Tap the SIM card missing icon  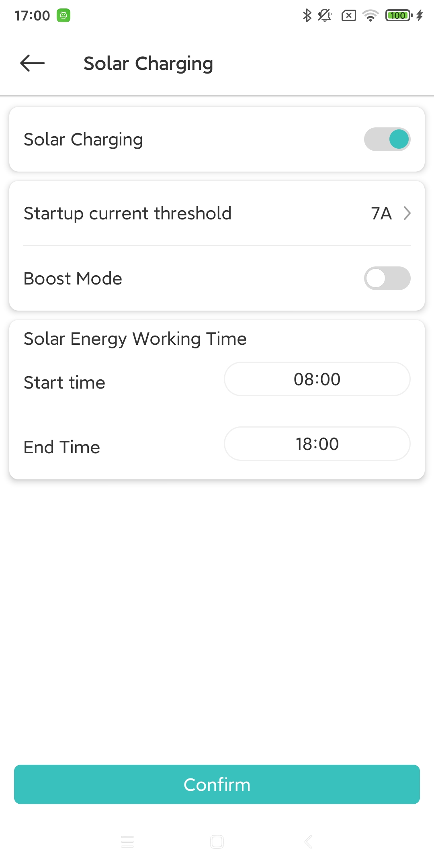click(348, 16)
